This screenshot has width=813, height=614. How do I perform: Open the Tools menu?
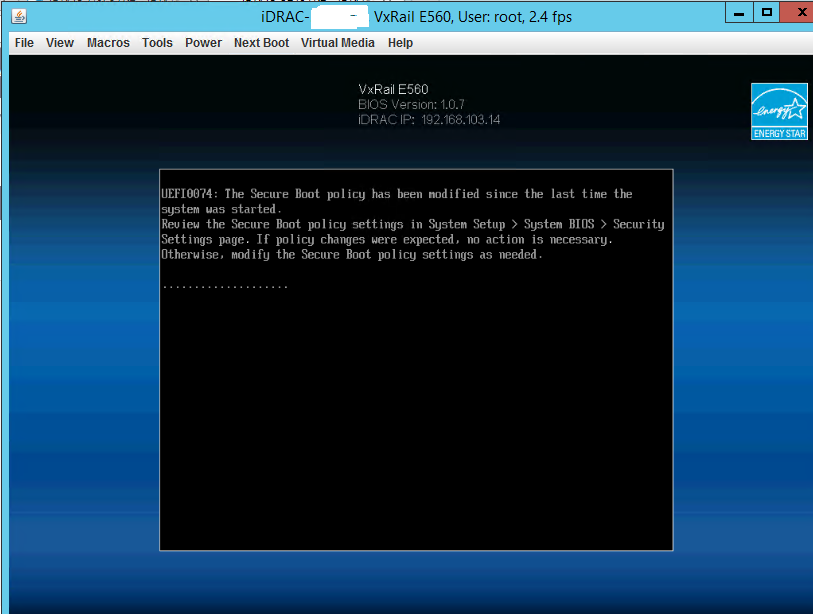pos(156,43)
